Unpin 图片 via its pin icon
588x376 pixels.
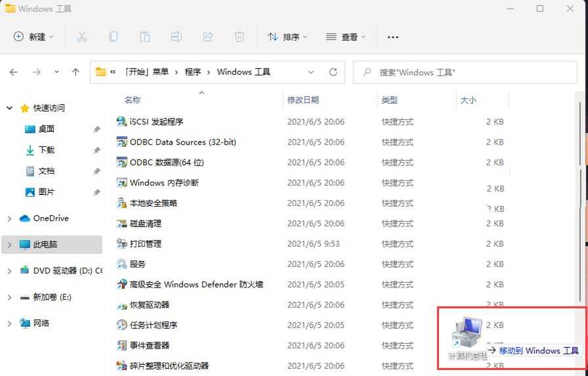click(96, 192)
